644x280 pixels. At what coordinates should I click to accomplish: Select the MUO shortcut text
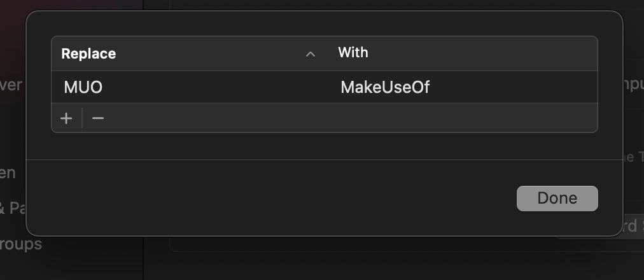pyautogui.click(x=83, y=87)
